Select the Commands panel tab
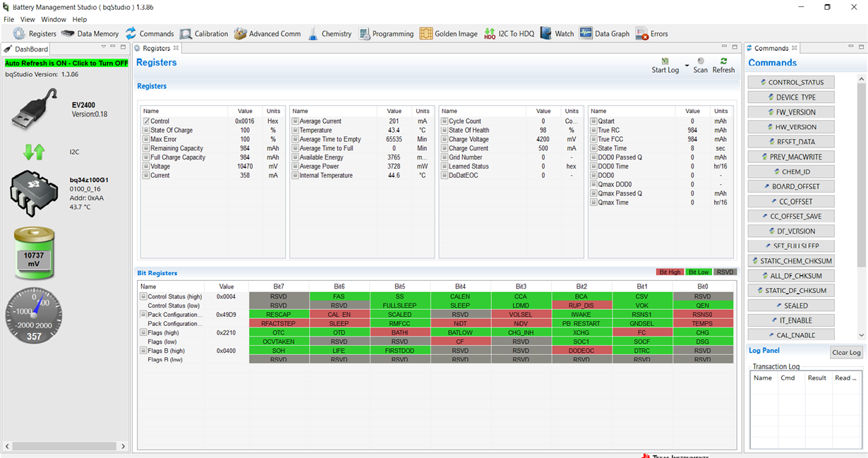The width and height of the screenshot is (868, 458). click(771, 48)
